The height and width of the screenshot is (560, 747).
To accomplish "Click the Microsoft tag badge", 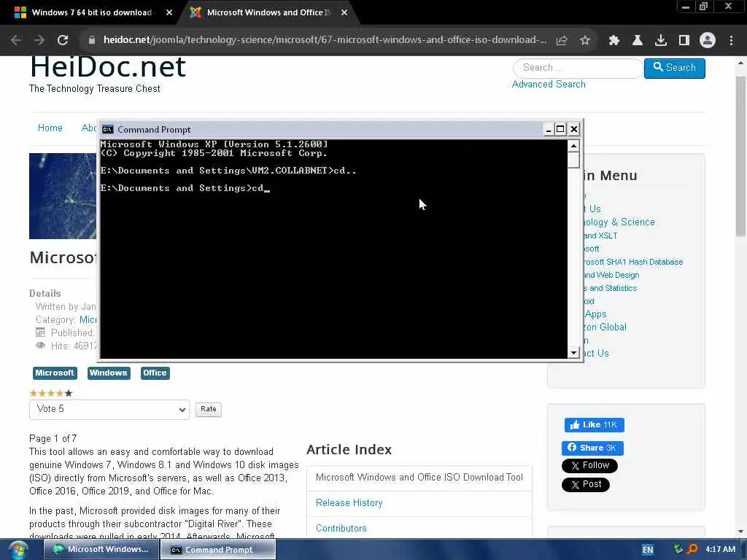I will [55, 373].
